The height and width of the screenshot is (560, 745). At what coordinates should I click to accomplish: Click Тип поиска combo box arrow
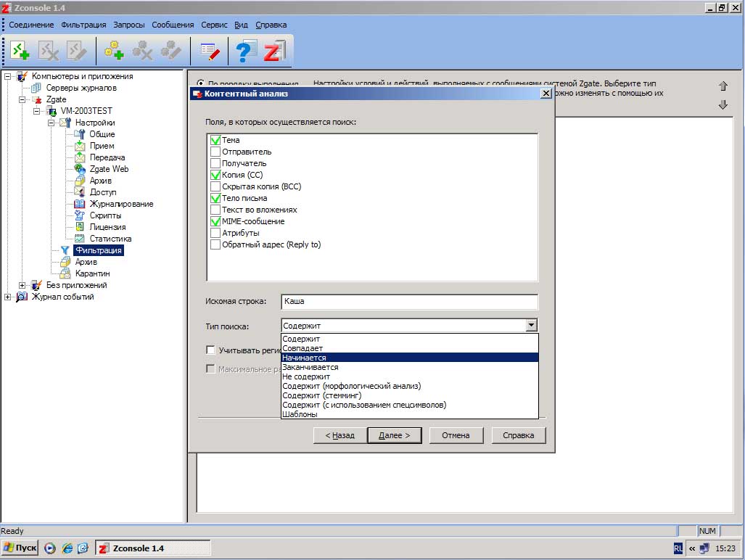pos(531,326)
